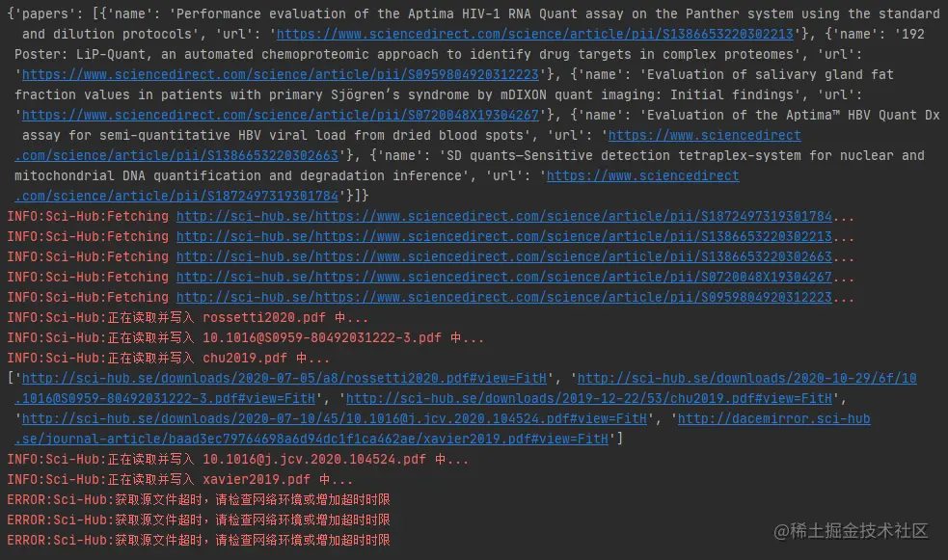Viewport: 948px width, 560px height.
Task: Open the sciencedirect.com link ending S1386653220302213 in the papers dict
Action: tap(535, 35)
